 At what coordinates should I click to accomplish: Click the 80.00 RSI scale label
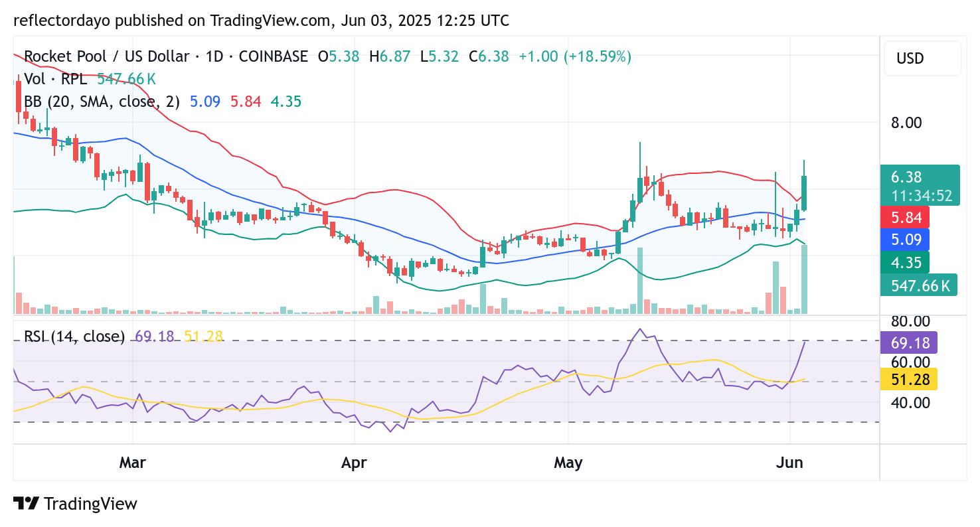click(x=910, y=321)
